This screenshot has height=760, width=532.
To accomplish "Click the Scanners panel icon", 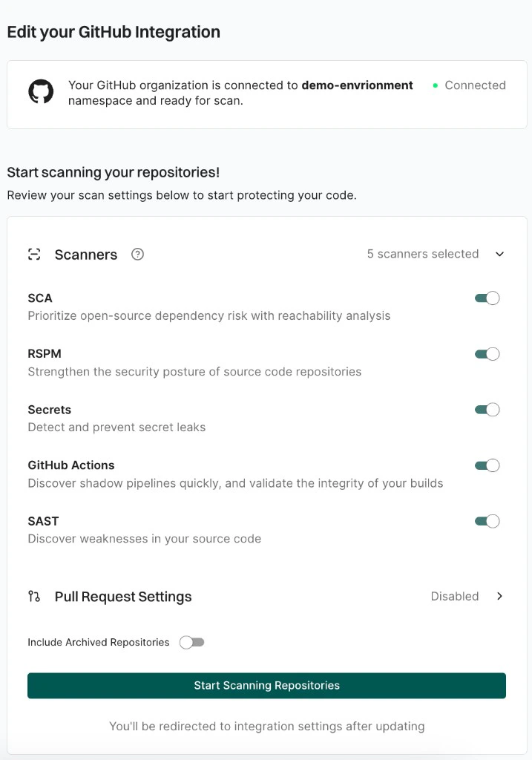I will (33, 254).
